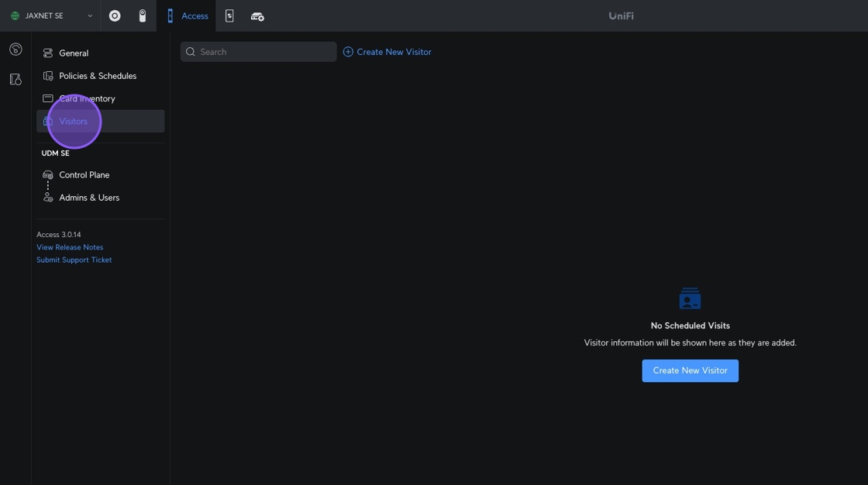
Task: Click the magnifier icon in the search box
Action: [x=191, y=52]
